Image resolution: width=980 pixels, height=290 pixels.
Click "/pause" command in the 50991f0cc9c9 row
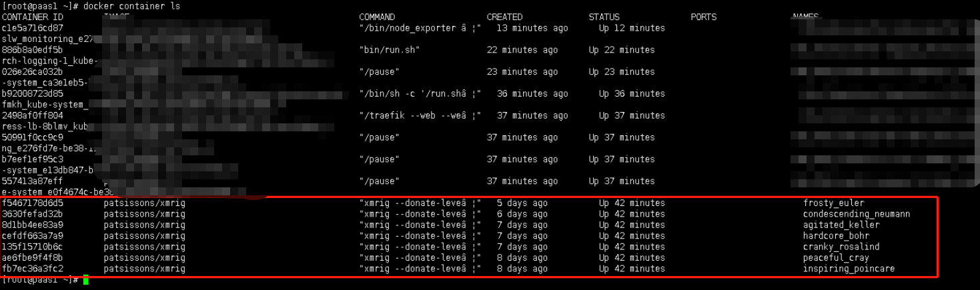point(379,137)
